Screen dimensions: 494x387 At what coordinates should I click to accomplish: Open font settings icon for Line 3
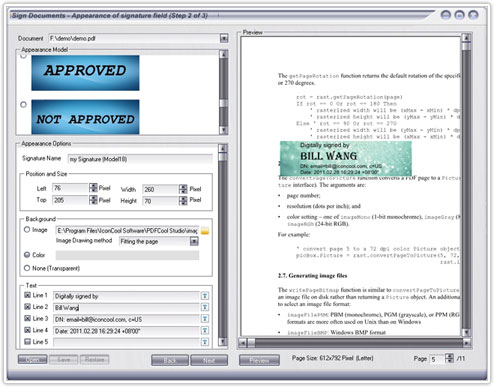(x=205, y=319)
